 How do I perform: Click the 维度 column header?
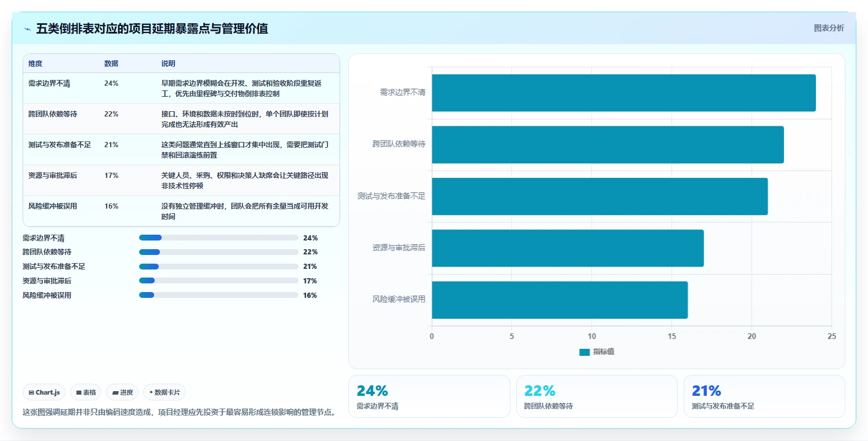coord(35,64)
